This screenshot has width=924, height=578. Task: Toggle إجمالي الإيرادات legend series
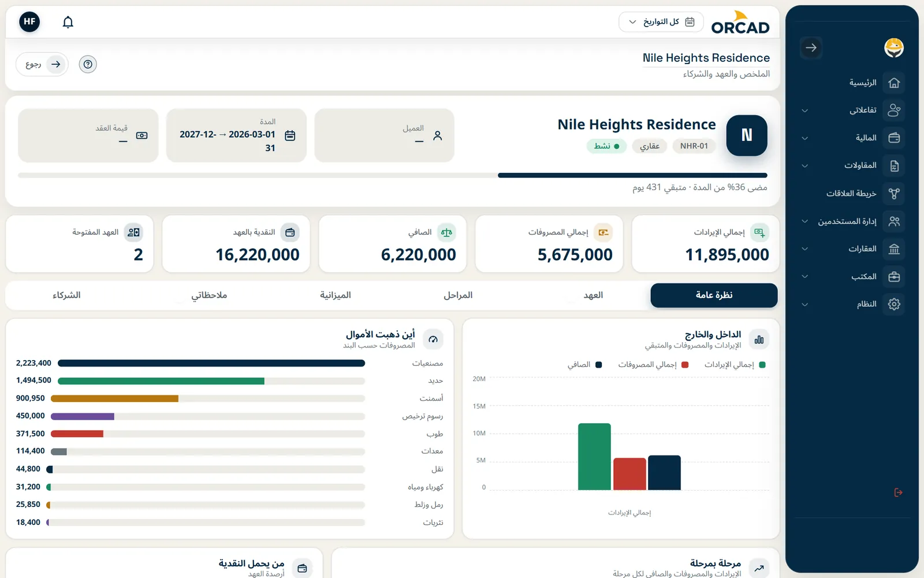[735, 365]
